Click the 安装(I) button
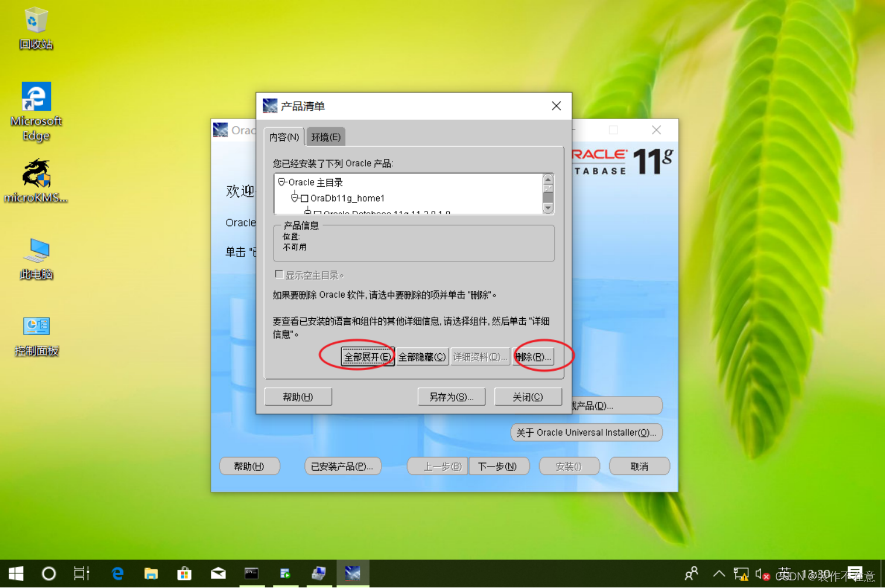Screen dimensions: 885x588 [570, 467]
